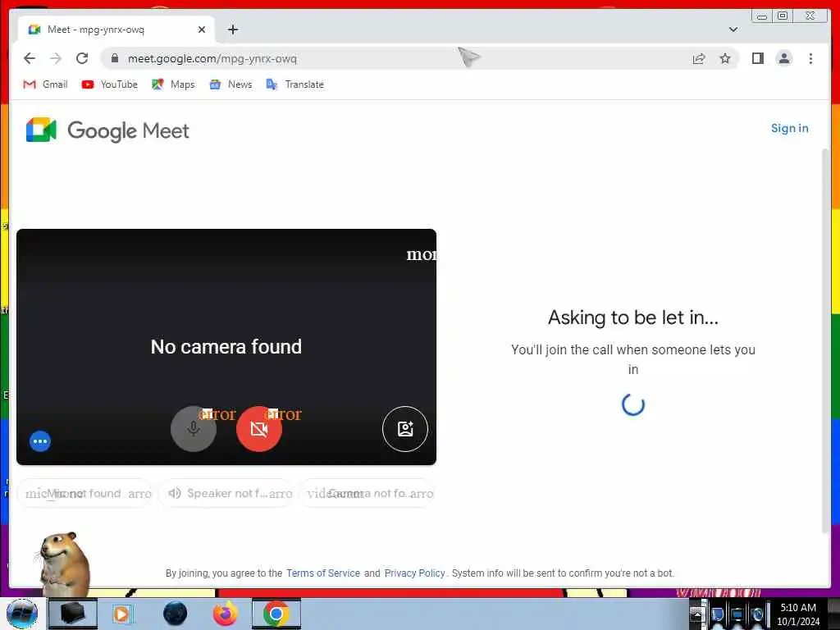Open the blue more options button
The height and width of the screenshot is (630, 840).
click(x=40, y=441)
